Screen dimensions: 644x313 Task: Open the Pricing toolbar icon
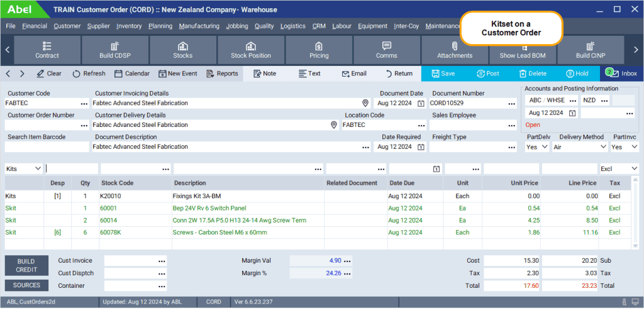click(319, 50)
